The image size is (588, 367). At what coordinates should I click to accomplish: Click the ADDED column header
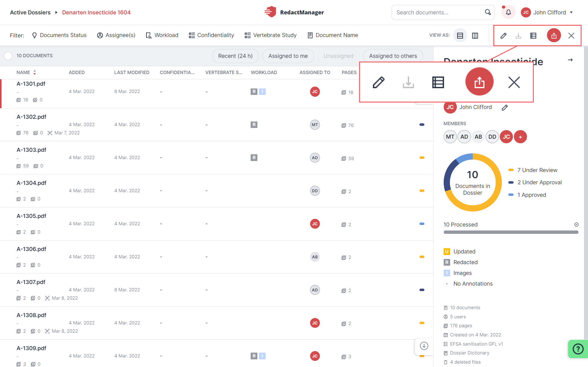pyautogui.click(x=77, y=73)
